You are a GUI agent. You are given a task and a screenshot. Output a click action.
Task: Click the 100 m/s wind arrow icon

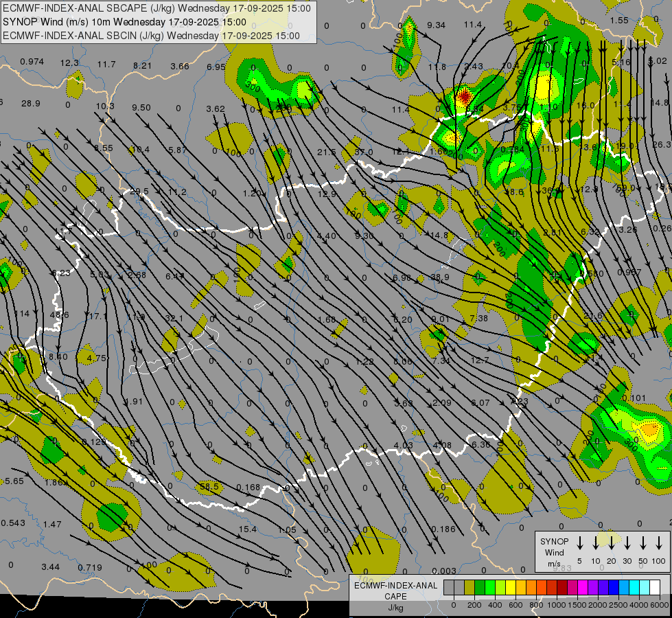click(x=659, y=542)
